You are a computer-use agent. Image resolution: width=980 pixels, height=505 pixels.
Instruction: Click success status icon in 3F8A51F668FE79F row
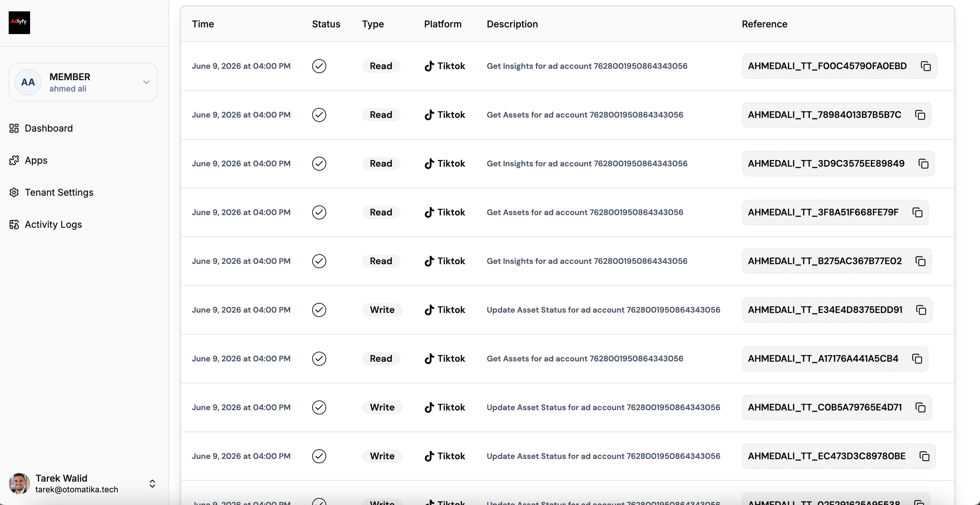[x=319, y=212]
